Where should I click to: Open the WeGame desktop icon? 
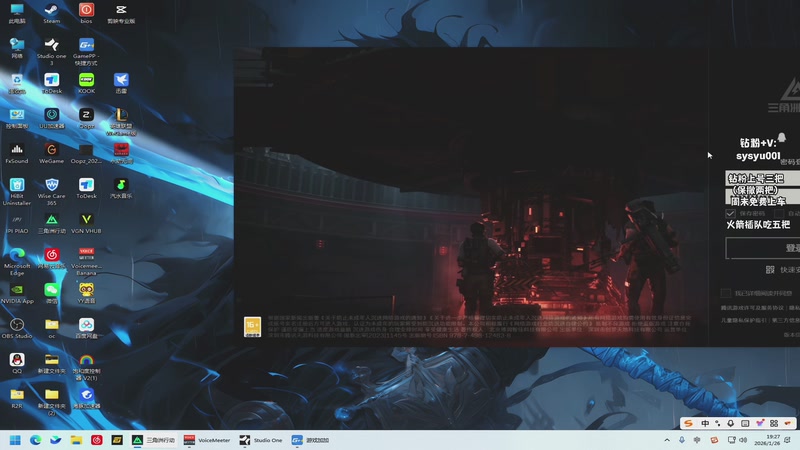coord(52,153)
